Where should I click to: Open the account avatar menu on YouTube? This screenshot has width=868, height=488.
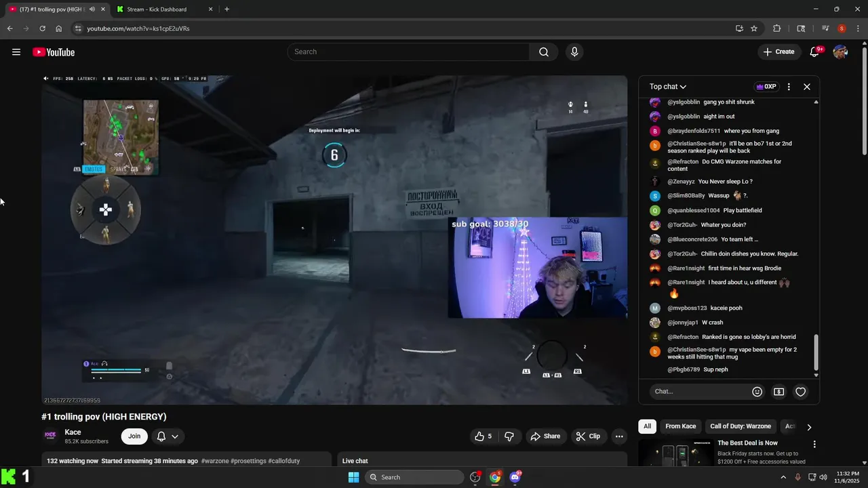tap(840, 52)
